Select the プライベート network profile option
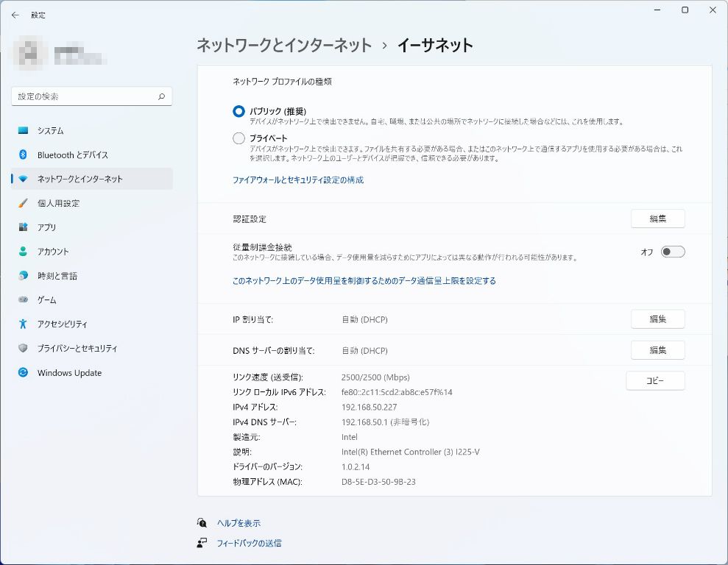728x565 pixels. pos(238,138)
